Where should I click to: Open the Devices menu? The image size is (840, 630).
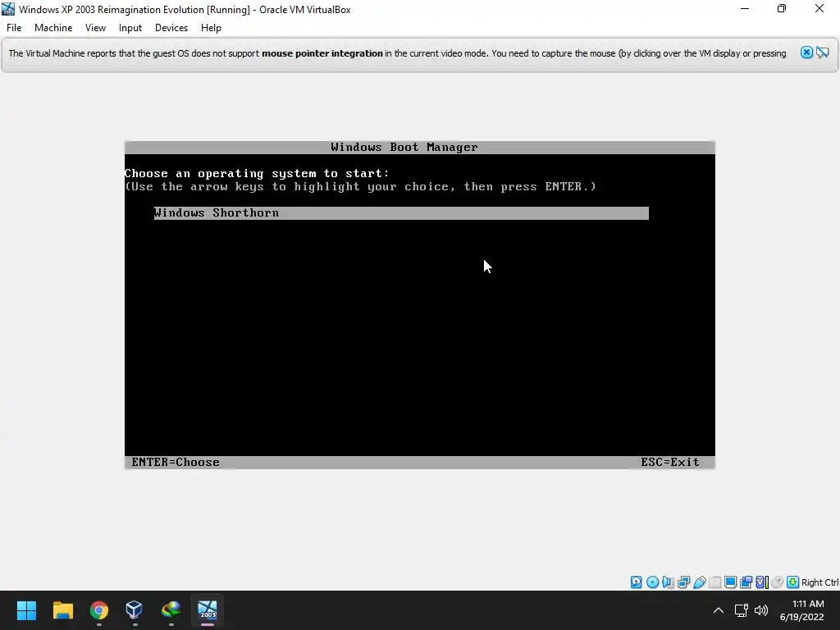pos(171,28)
